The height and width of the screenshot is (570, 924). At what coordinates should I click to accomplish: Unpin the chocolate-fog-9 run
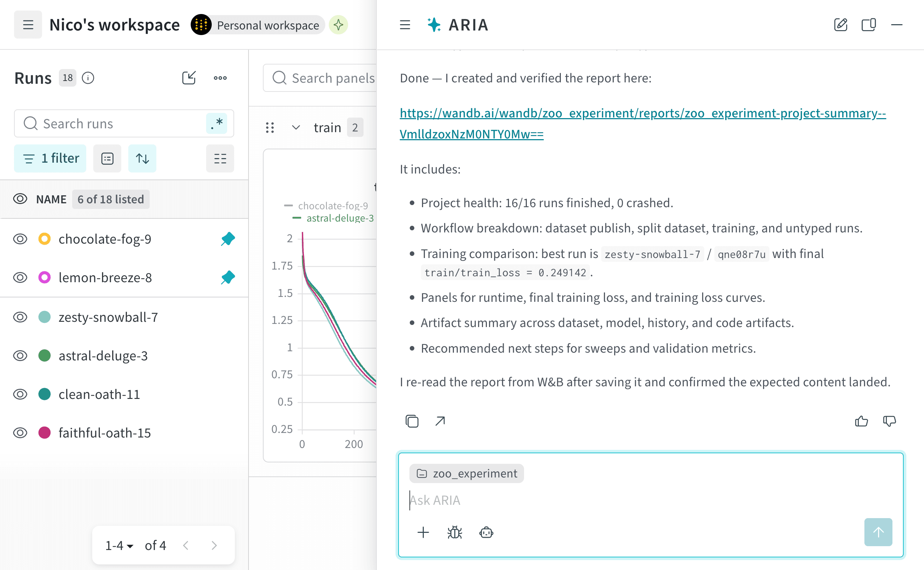[x=228, y=239]
